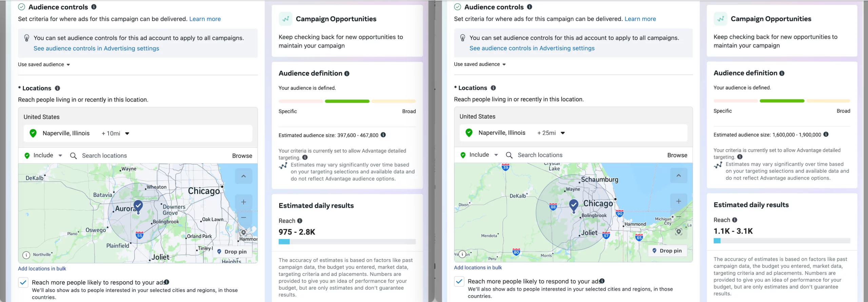
Task: Click Locations info icon in right window
Action: point(493,88)
